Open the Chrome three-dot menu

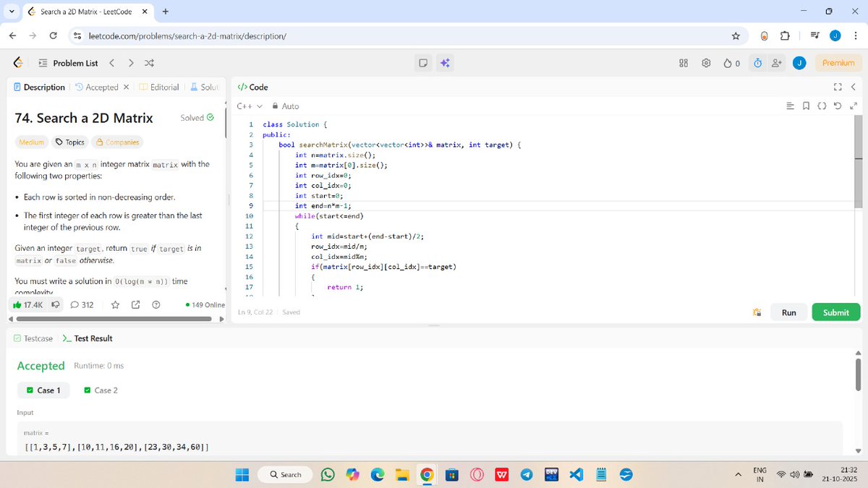point(855,35)
